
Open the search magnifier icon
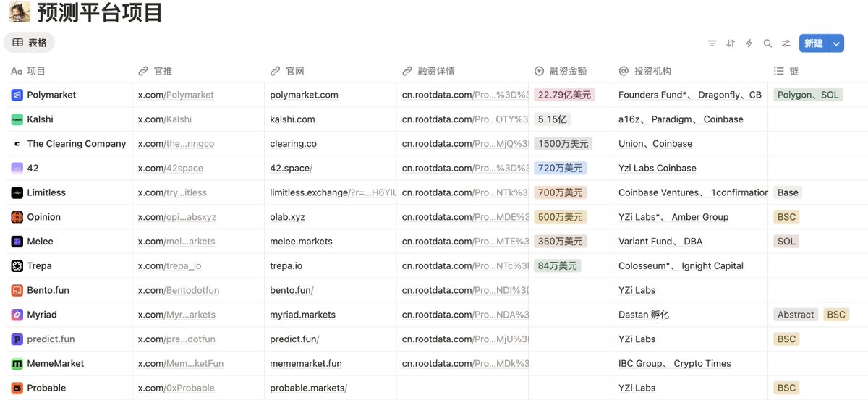(767, 43)
